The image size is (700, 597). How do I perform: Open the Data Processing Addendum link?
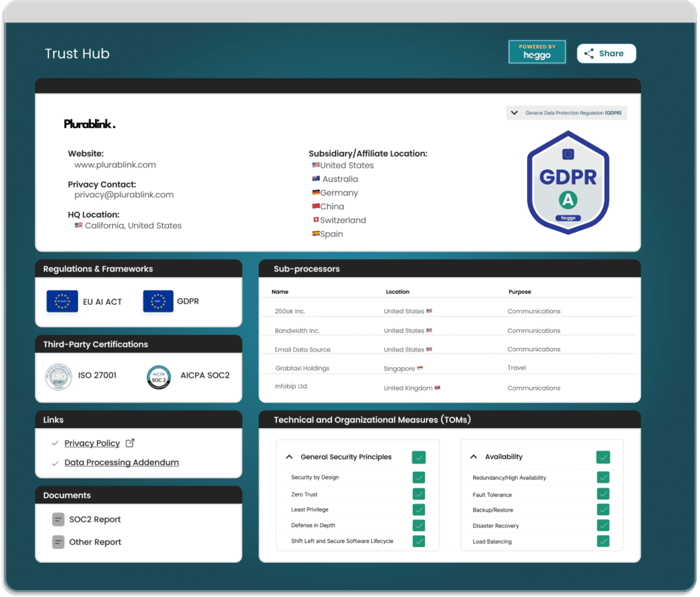click(121, 462)
